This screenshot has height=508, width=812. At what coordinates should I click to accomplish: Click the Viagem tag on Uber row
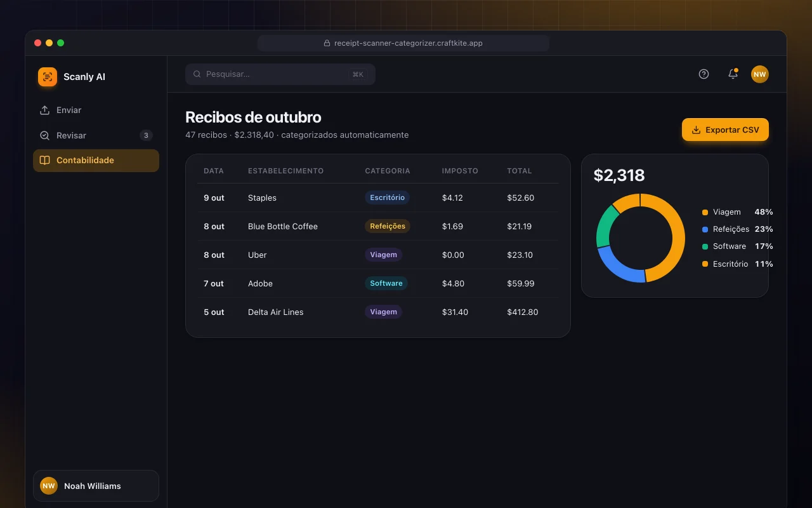pyautogui.click(x=383, y=255)
